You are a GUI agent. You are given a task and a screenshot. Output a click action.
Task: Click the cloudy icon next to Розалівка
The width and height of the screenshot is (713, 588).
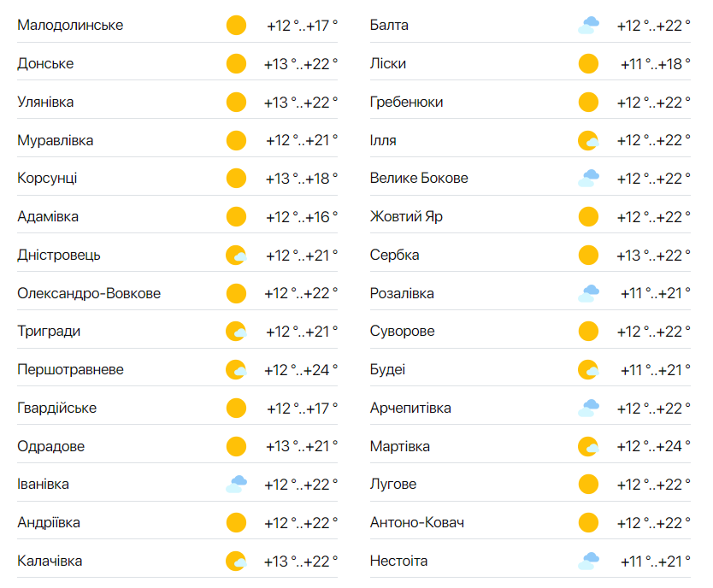click(x=588, y=293)
